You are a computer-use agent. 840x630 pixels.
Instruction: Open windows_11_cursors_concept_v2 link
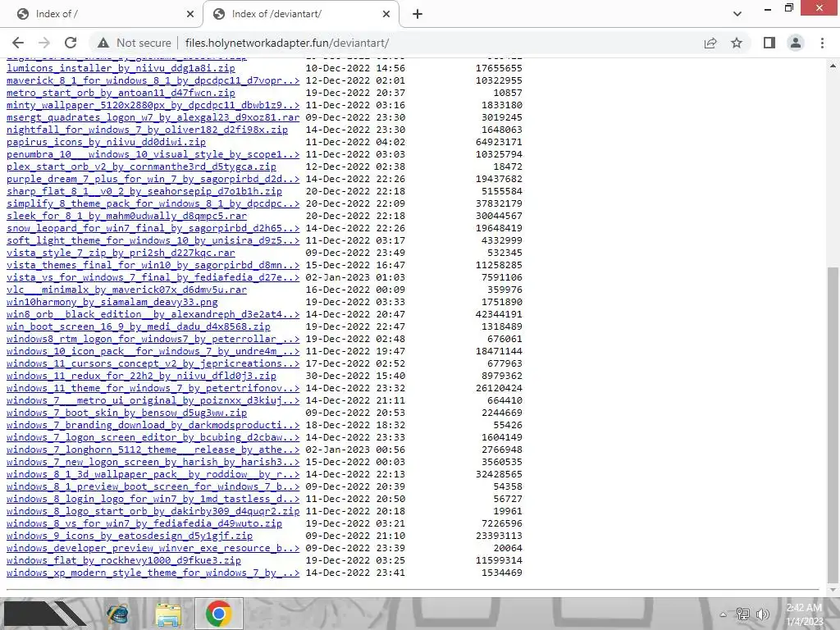tap(153, 363)
